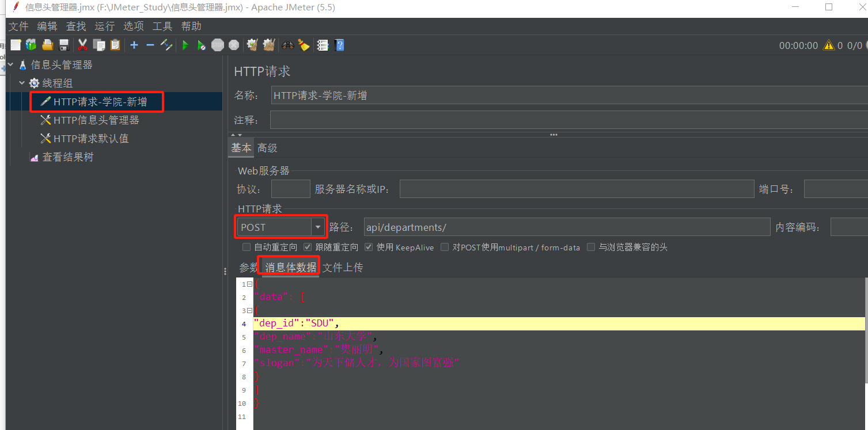
Task: Clear results with single broom icon
Action: (252, 45)
